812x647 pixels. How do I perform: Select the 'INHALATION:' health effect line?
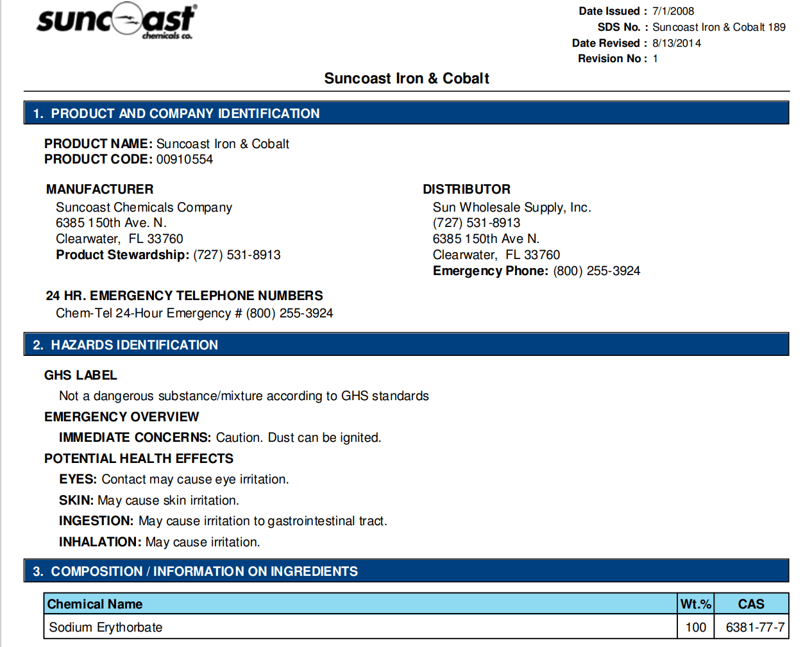pos(160,542)
